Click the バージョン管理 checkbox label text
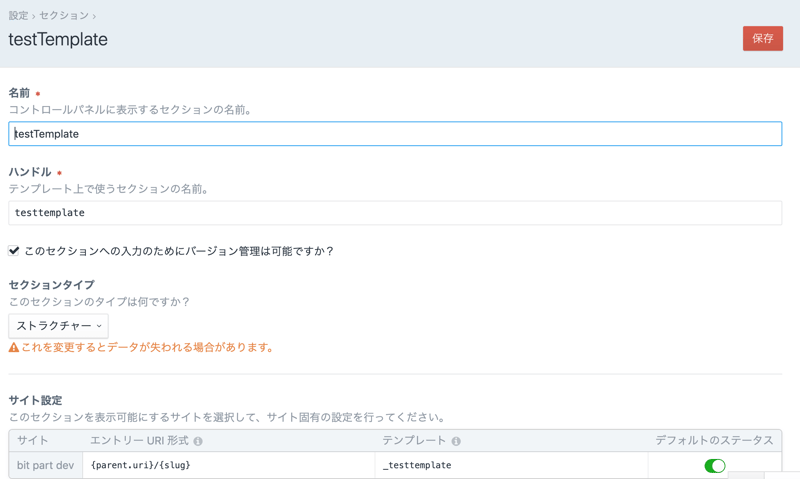Screen dimensions: 800x479 click(x=178, y=251)
